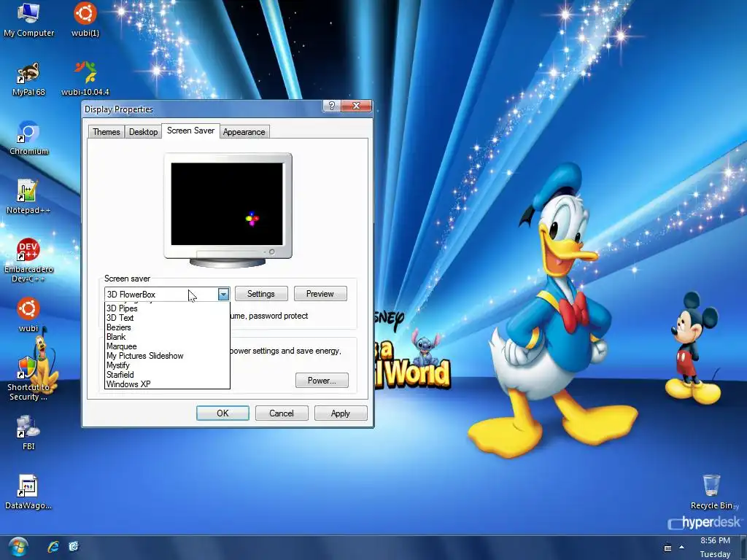
Task: Select the Screen Saver tab
Action: point(190,131)
